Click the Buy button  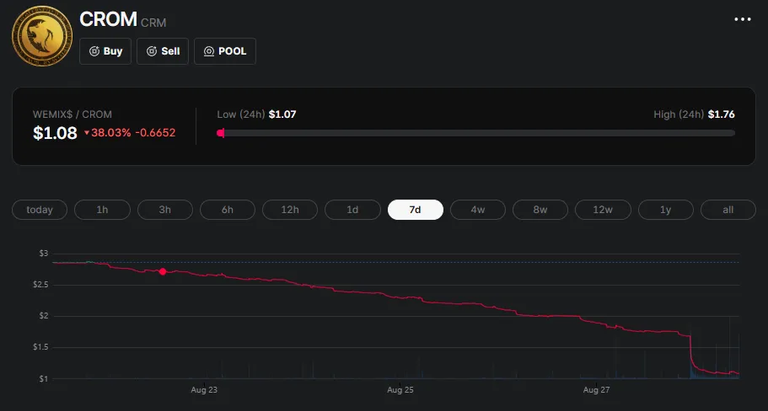(x=105, y=51)
